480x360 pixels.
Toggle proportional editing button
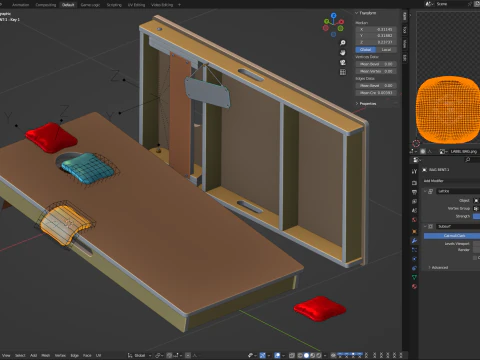[x=188, y=355]
